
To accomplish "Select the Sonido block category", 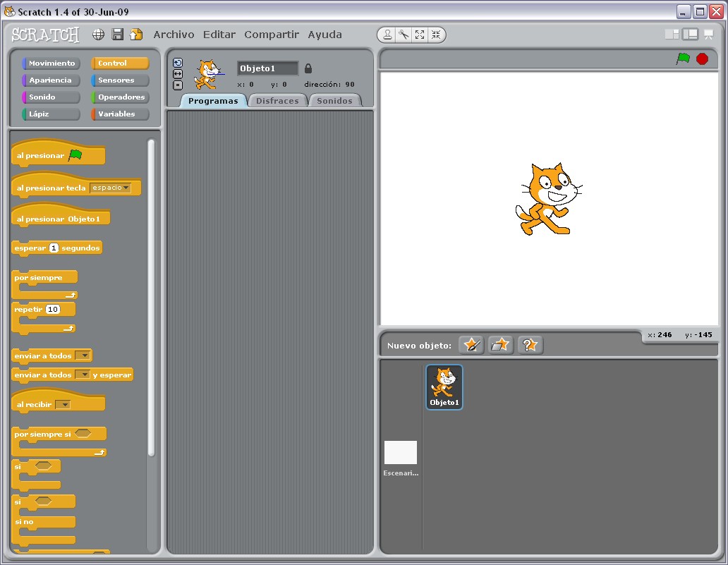I will 51,97.
